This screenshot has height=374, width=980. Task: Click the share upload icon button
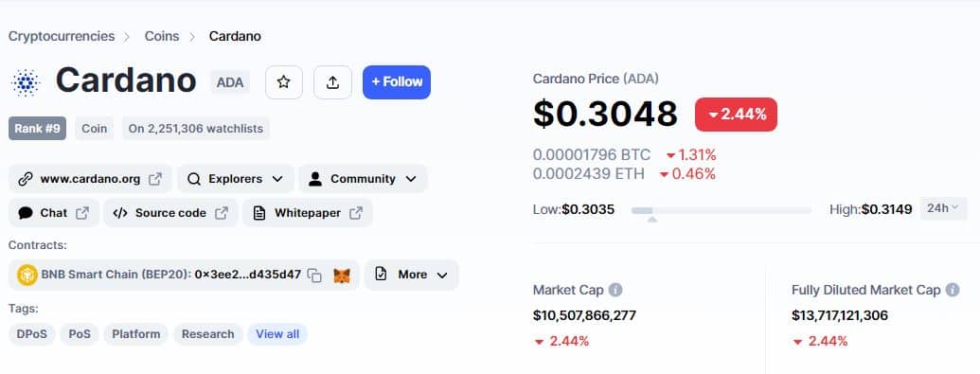pos(332,82)
